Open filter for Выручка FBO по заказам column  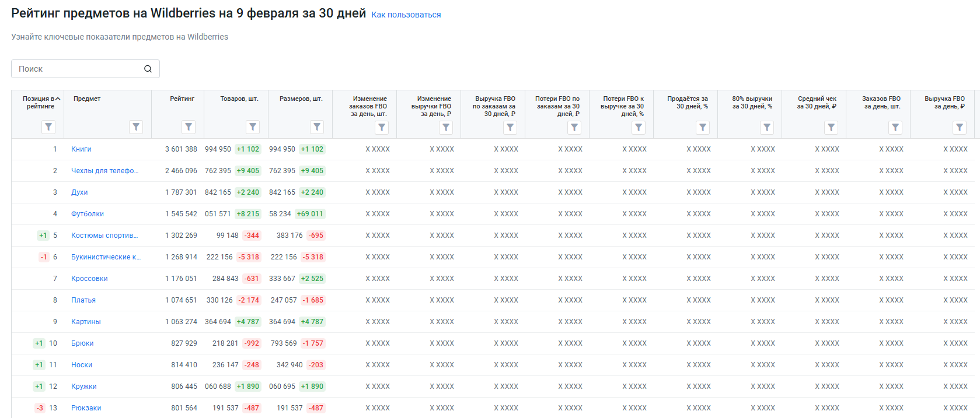pyautogui.click(x=510, y=127)
